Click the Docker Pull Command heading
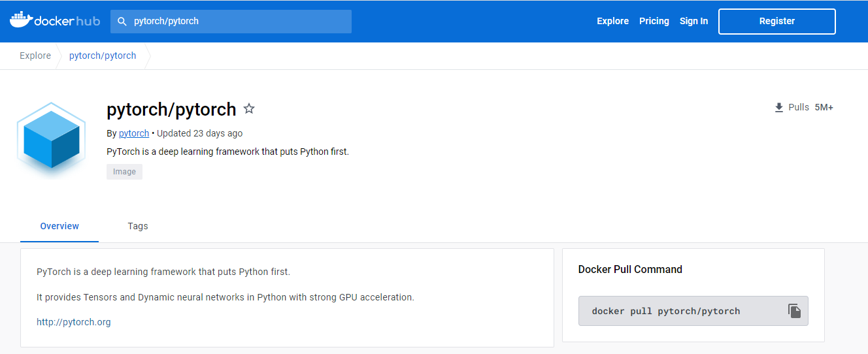Screen dimensions: 868x354 coord(630,269)
